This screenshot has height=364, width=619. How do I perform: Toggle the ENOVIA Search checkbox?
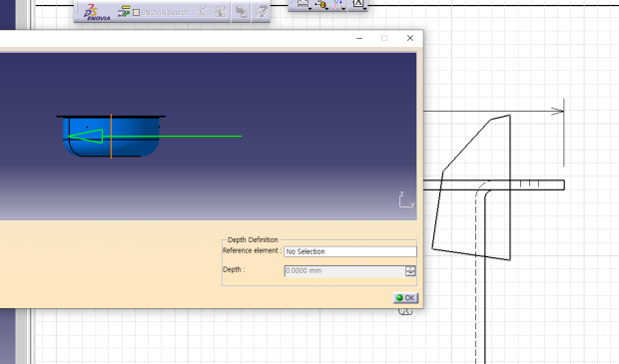(136, 13)
